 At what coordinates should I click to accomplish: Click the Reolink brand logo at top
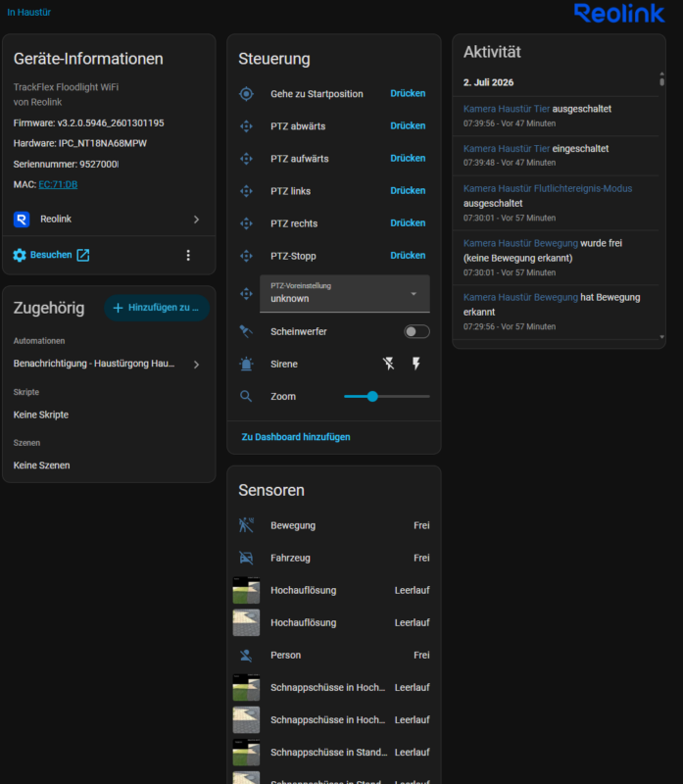coord(619,14)
